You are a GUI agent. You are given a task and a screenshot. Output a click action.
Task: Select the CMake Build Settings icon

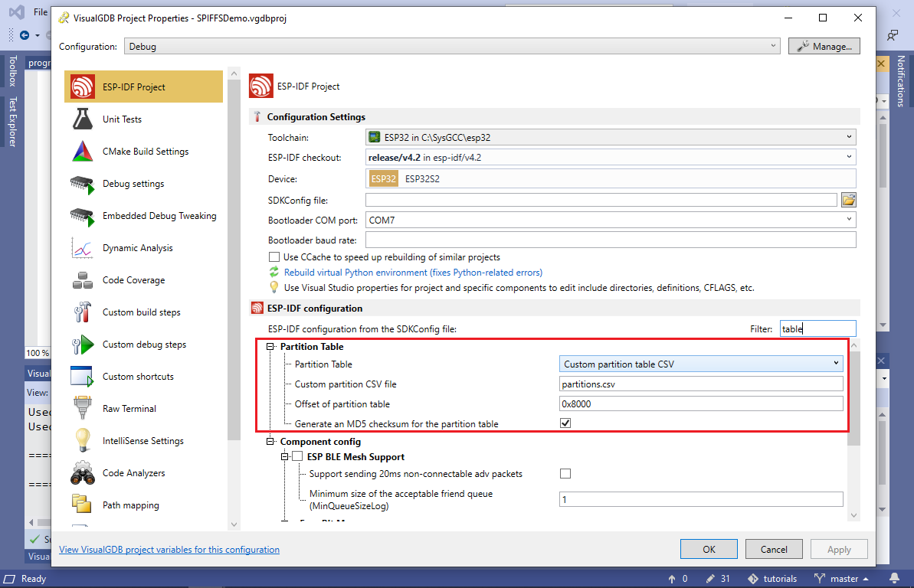[83, 152]
